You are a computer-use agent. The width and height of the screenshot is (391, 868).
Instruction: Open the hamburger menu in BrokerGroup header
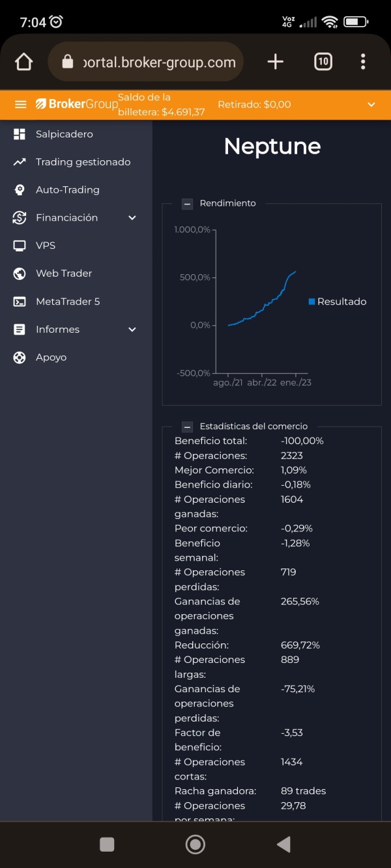point(20,104)
